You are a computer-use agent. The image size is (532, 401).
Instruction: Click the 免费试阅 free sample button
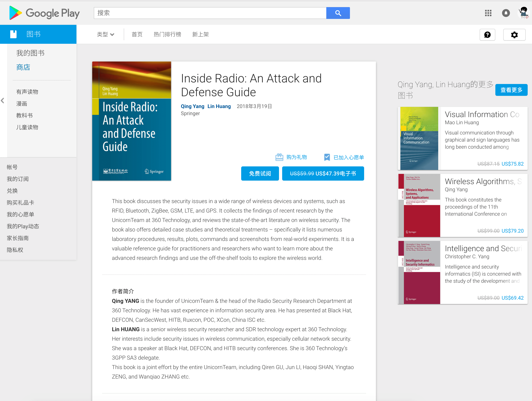[x=260, y=173]
